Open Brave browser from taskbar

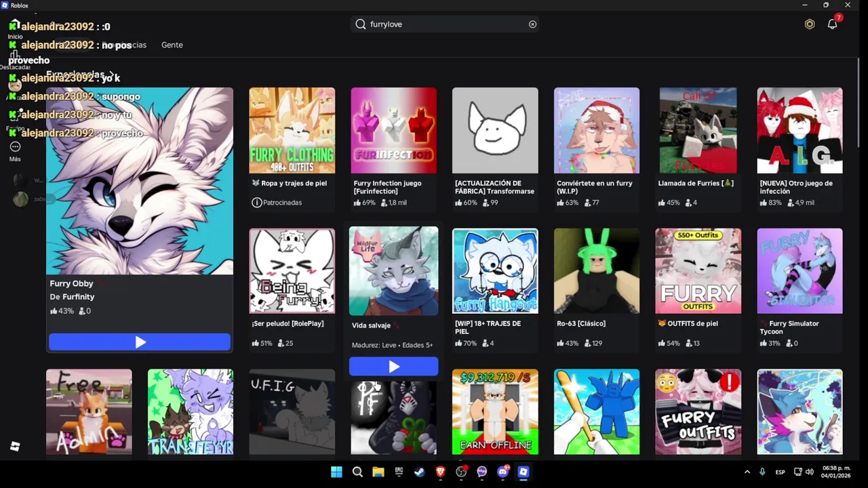click(440, 472)
